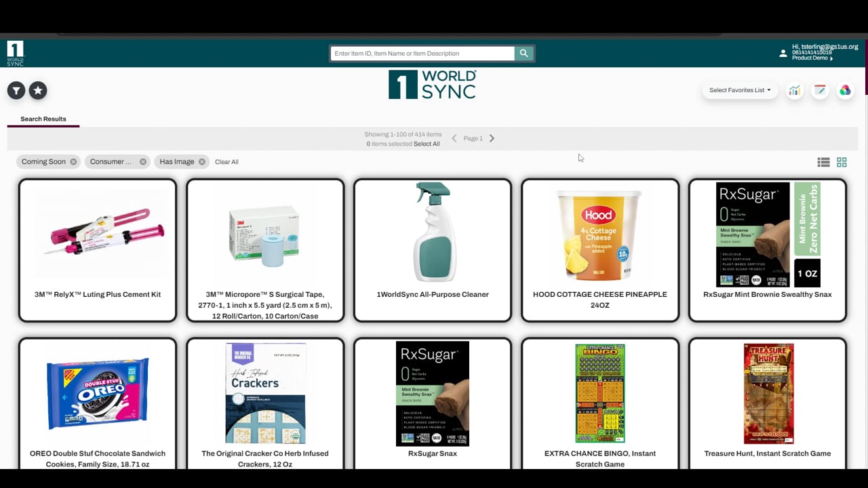Click the HOOD COTTAGE CHEESE PINEAPPLE 24OZ title
The width and height of the screenshot is (868, 488).
600,300
